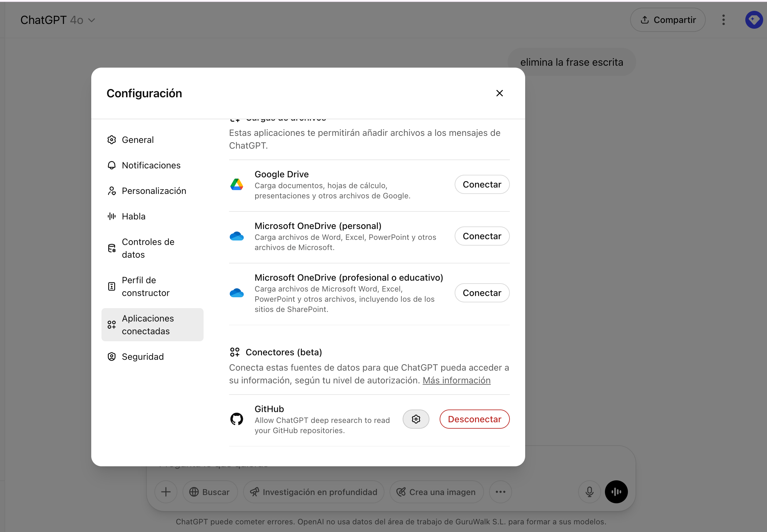Connect Microsoft OneDrive (profesional o educativo)
Image resolution: width=767 pixels, height=532 pixels.
pyautogui.click(x=482, y=293)
